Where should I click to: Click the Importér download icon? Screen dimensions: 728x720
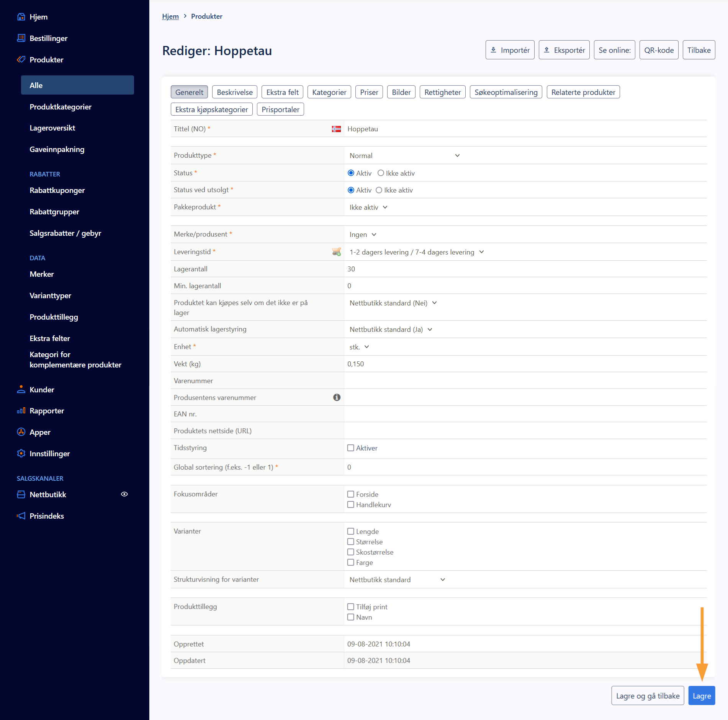coord(494,50)
